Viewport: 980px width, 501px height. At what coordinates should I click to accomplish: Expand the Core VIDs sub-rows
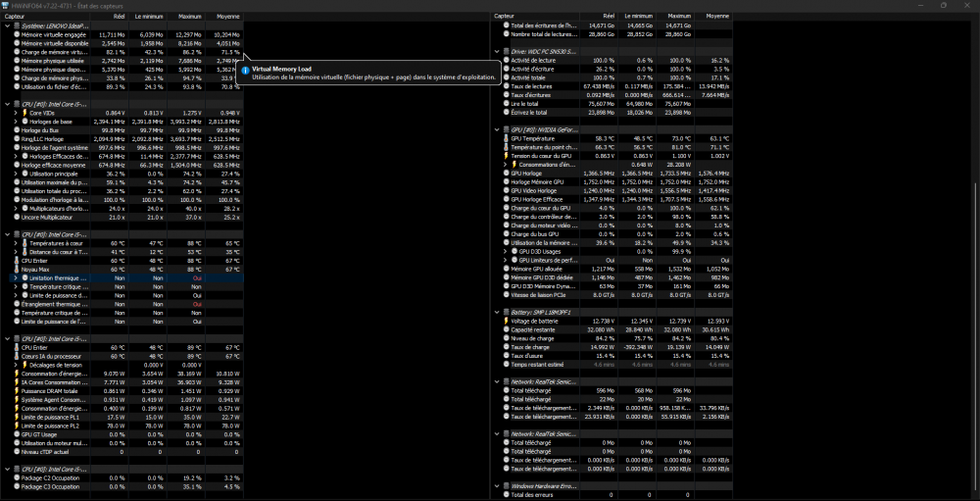(x=17, y=113)
